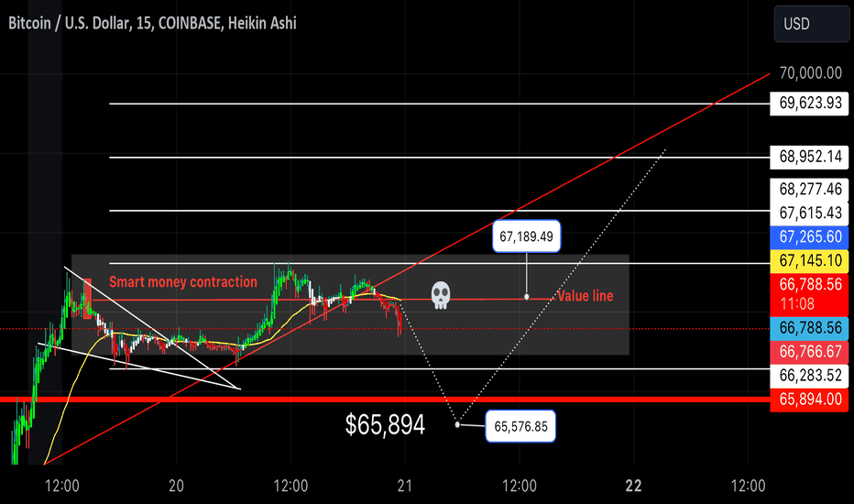Viewport: 854px width, 504px height.
Task: Click the light blue 66,788.56 price label
Action: click(x=809, y=328)
